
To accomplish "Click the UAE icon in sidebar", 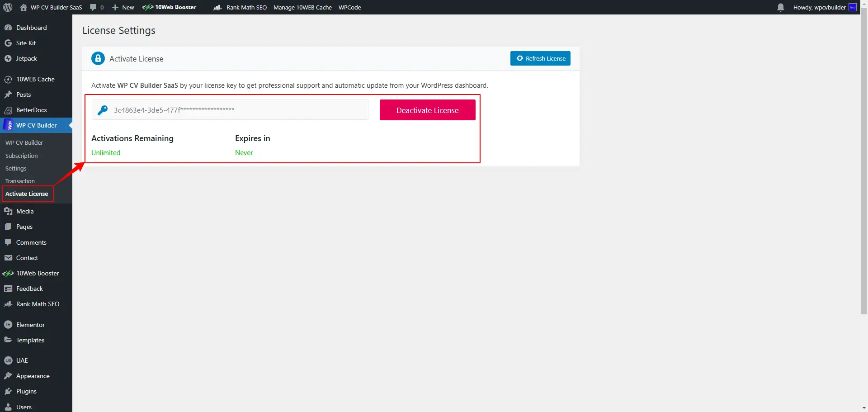I will coord(8,360).
